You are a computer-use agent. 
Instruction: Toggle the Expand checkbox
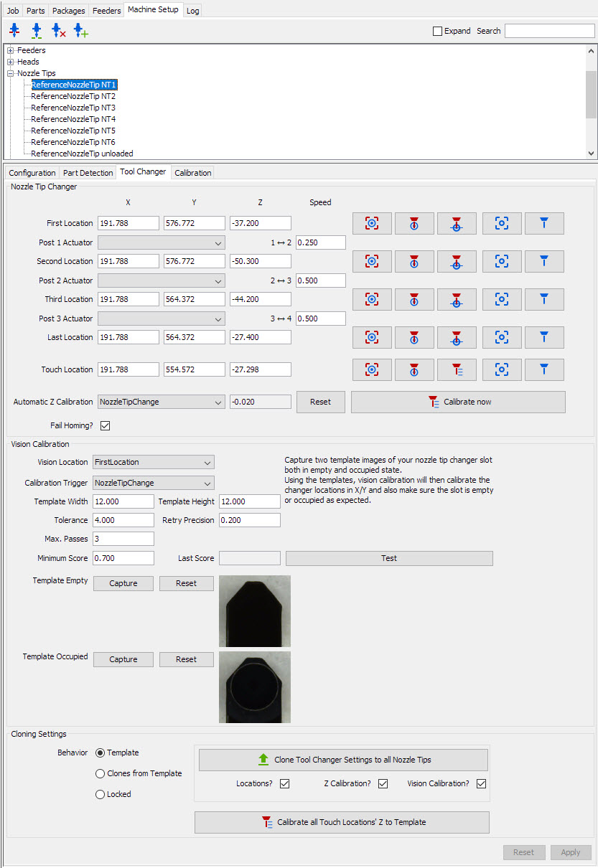[x=437, y=31]
